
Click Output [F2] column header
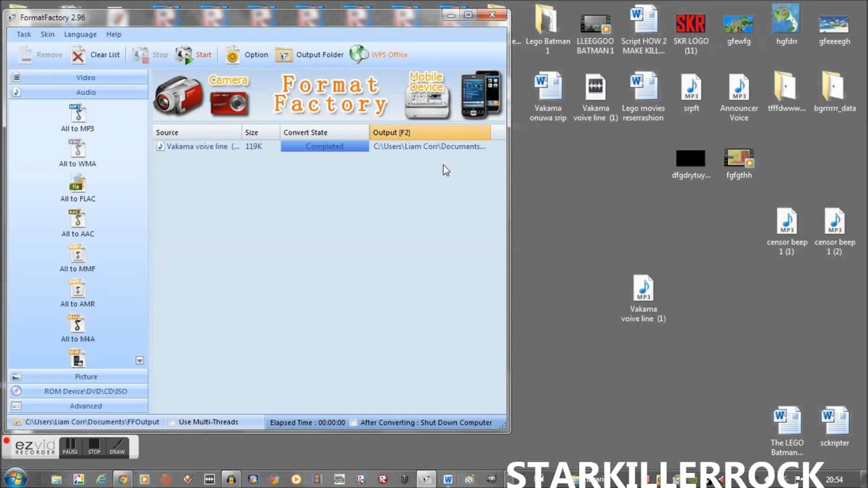[430, 132]
